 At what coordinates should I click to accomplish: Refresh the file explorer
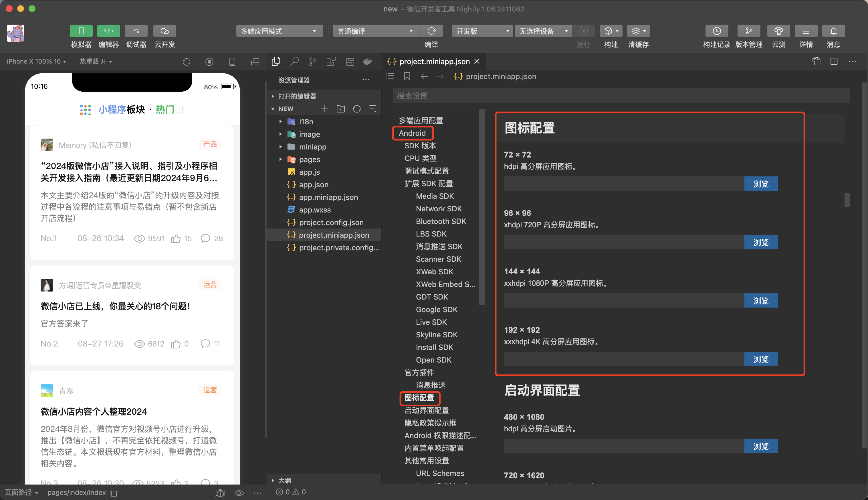pyautogui.click(x=357, y=109)
